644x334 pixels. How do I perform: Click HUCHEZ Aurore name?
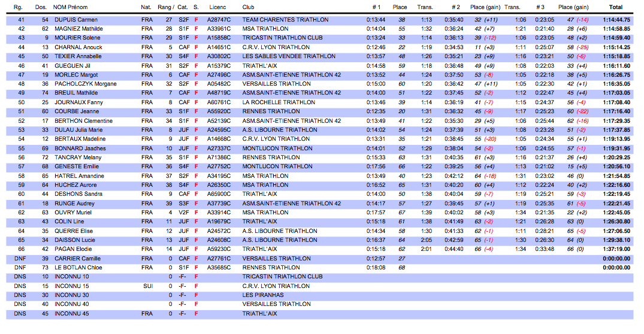[75, 184]
